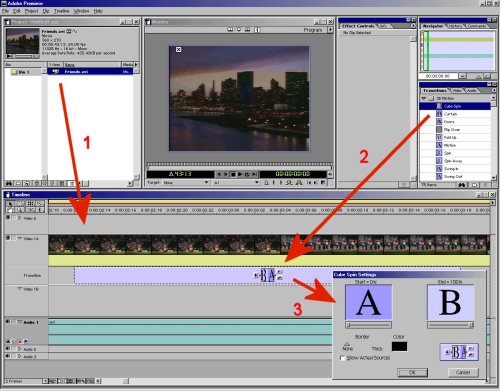
Task: Open the File menu
Action: pos(5,11)
